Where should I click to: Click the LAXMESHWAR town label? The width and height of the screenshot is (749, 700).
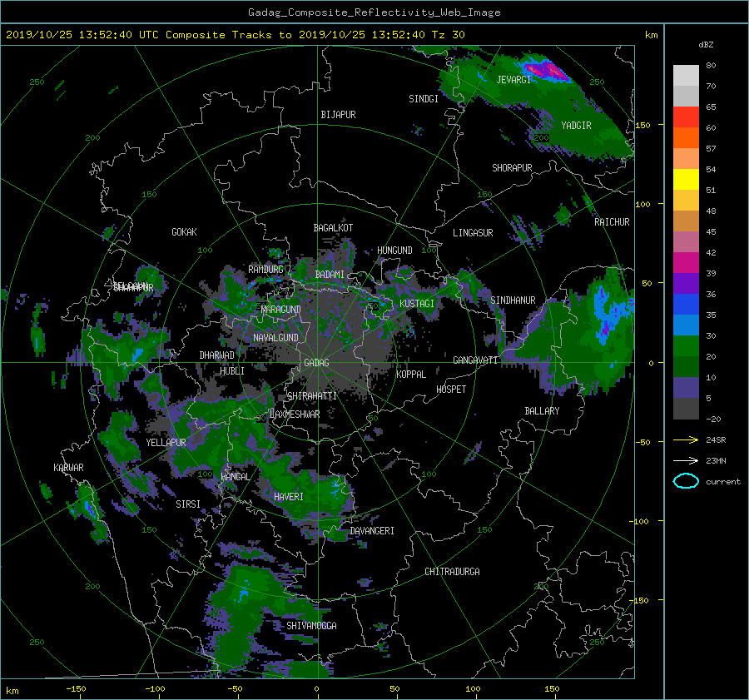pyautogui.click(x=295, y=415)
